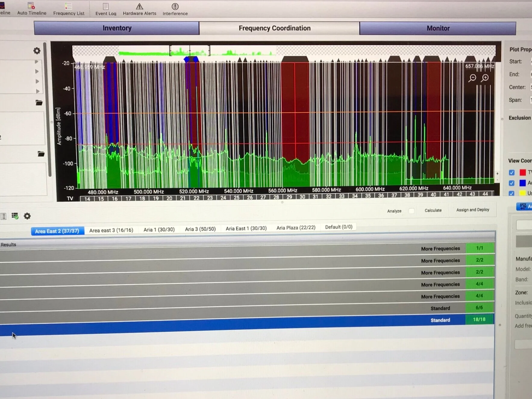This screenshot has width=532, height=399.
Task: Toggle the yellow coordination checkbox
Action: (x=512, y=193)
